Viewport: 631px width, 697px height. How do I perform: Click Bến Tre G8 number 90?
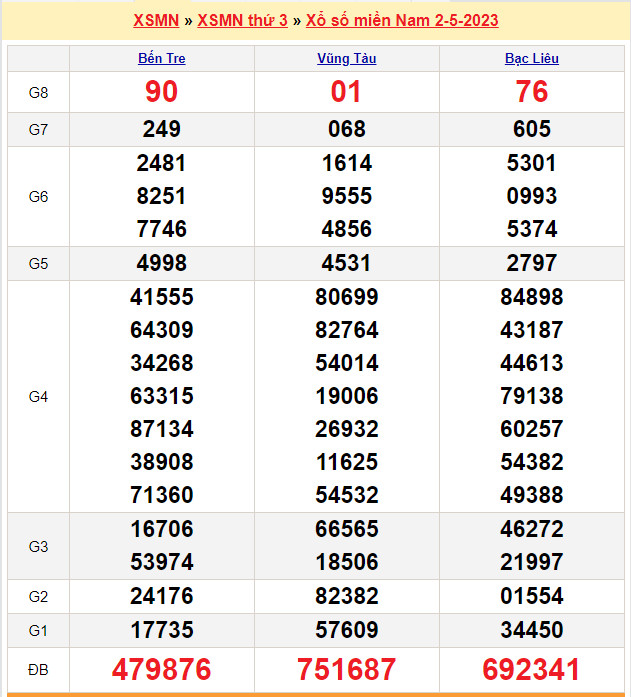162,92
